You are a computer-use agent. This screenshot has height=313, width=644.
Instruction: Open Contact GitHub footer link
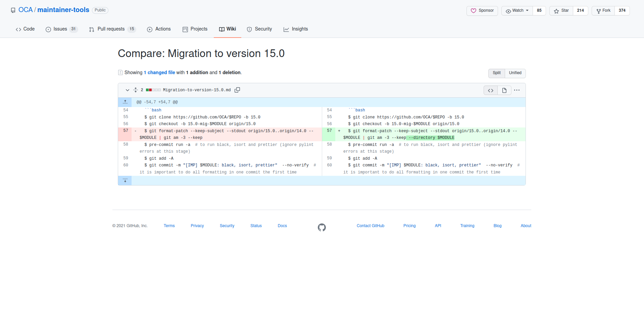click(x=370, y=226)
